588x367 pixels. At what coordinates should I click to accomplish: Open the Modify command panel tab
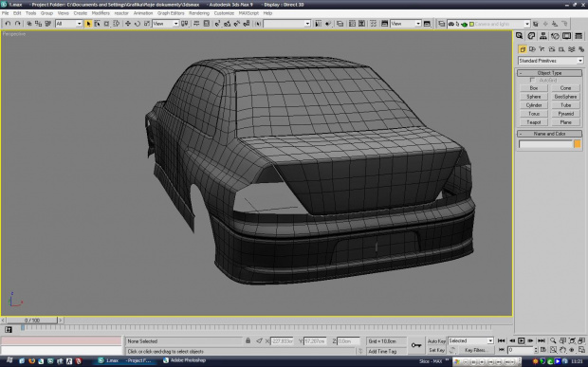point(531,36)
